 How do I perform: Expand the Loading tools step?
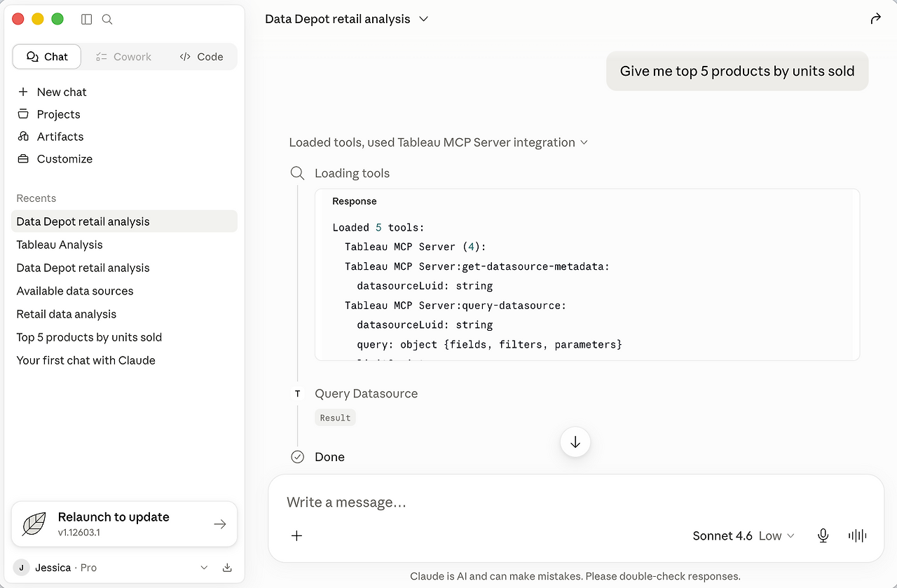[x=352, y=173]
